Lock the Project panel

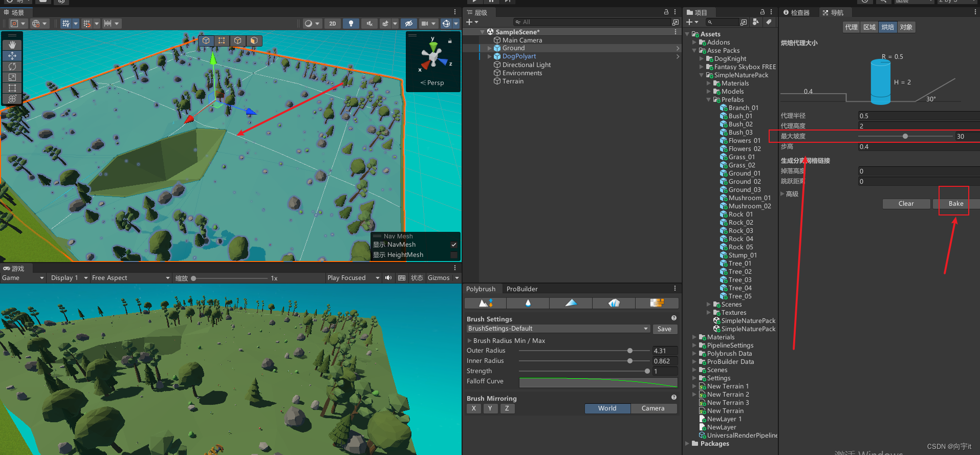763,12
